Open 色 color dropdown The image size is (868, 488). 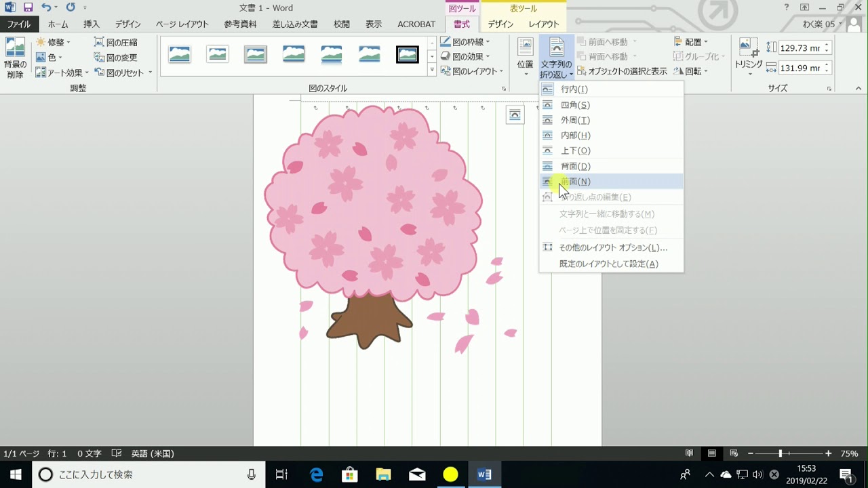(x=49, y=58)
